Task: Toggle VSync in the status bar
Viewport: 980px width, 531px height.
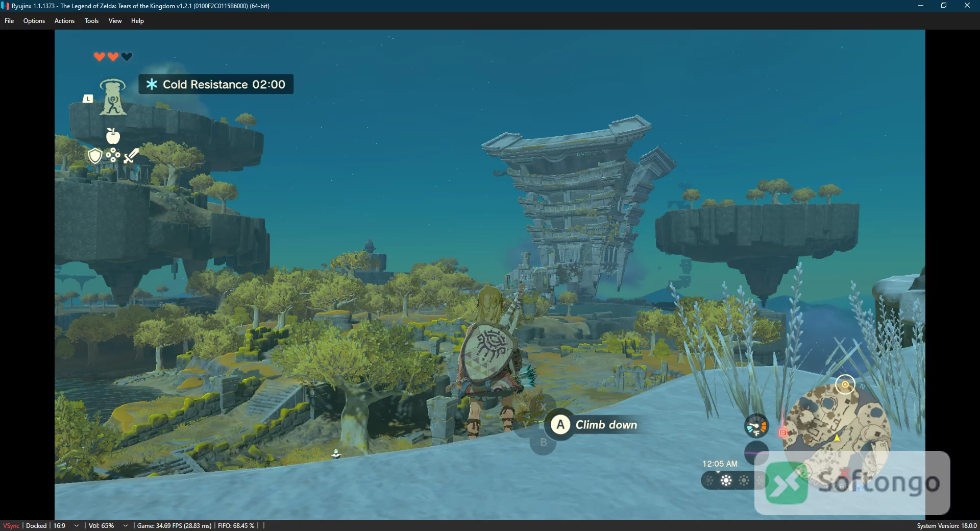Action: pos(11,525)
